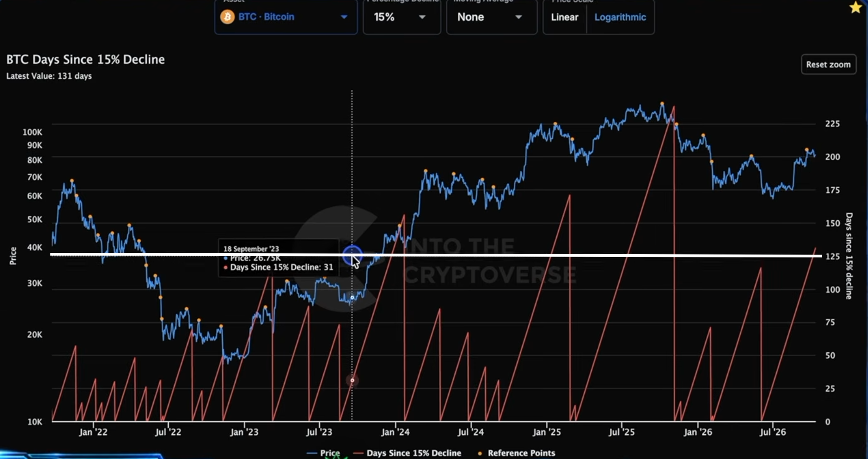Click the yellow favorite star icon
Screen dimensions: 868x459
[x=855, y=7]
